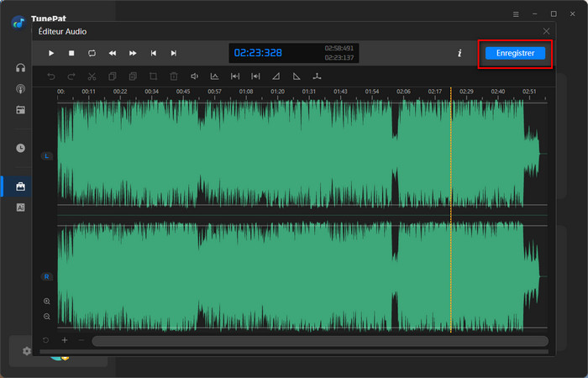Open the settings gear in sidebar

[26, 351]
